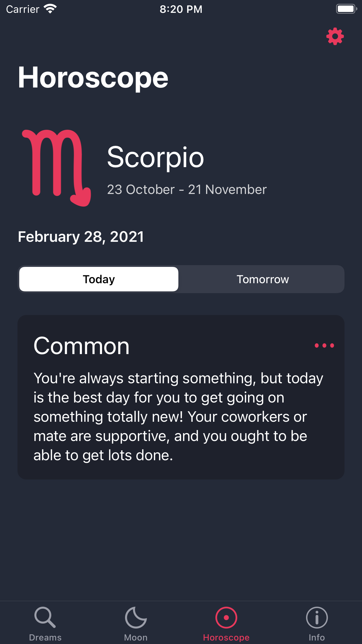Tap the Common horoscope text paragraph
362x644 pixels.
click(178, 416)
